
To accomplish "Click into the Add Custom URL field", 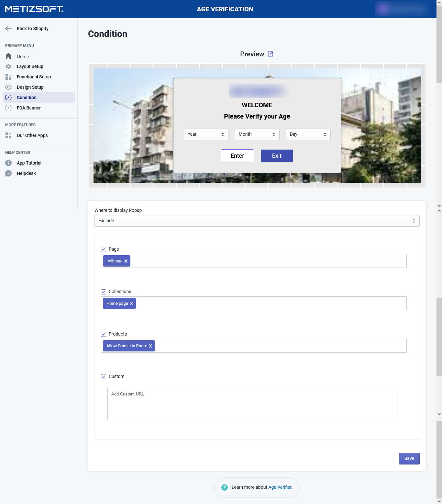I will pyautogui.click(x=252, y=404).
